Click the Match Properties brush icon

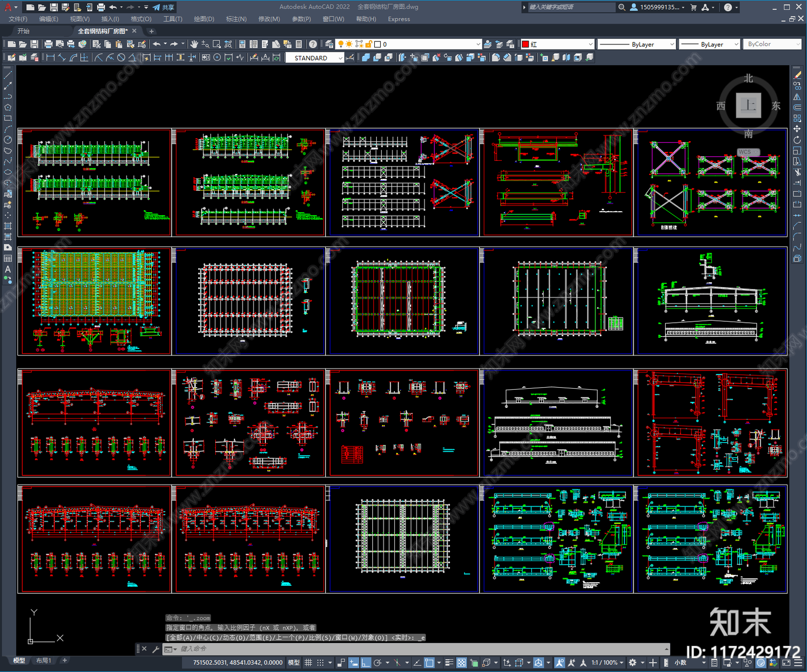pyautogui.click(x=142, y=44)
